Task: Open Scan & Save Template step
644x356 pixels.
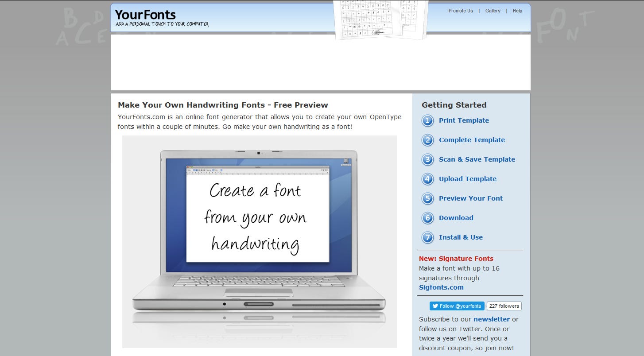Action: (x=477, y=159)
